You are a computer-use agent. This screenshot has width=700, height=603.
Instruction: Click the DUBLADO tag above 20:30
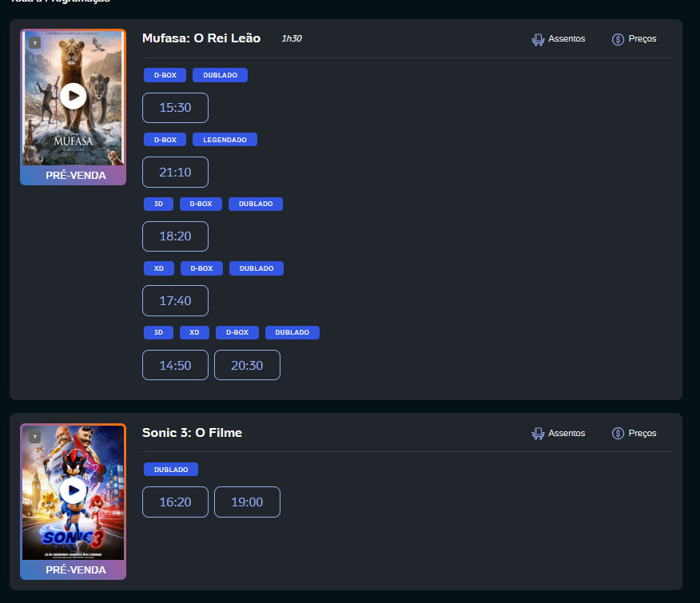click(x=292, y=332)
